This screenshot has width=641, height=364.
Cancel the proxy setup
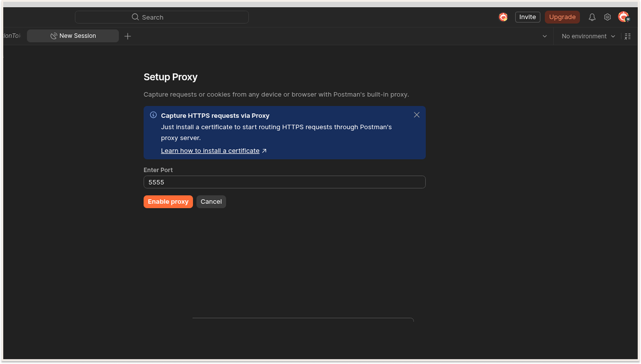tap(211, 202)
